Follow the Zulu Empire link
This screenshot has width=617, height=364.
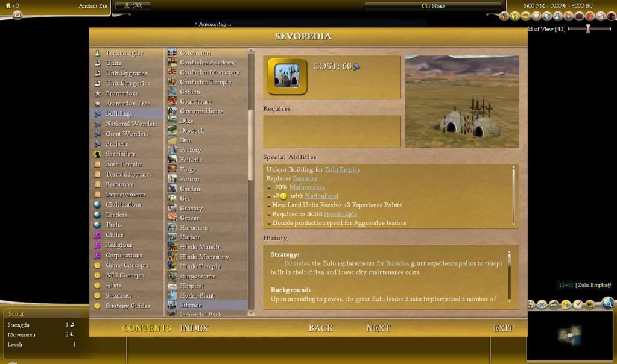(x=343, y=169)
